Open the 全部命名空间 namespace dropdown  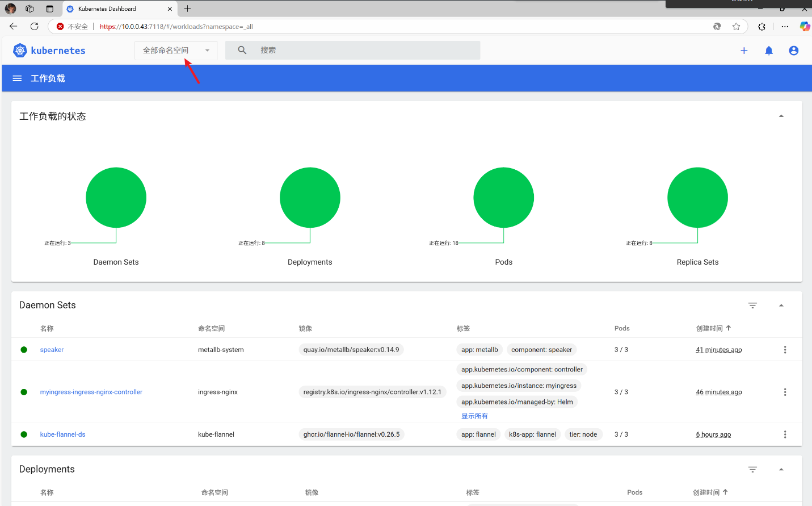[x=176, y=51]
